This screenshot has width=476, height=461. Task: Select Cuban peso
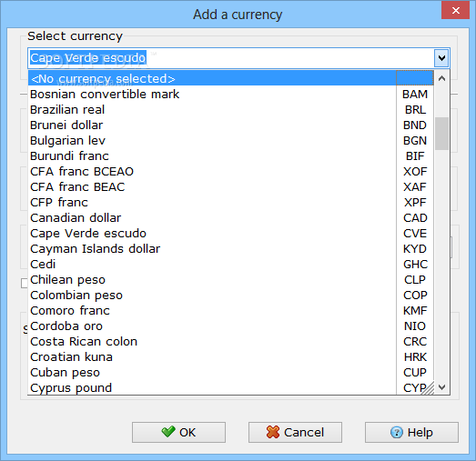(x=230, y=373)
